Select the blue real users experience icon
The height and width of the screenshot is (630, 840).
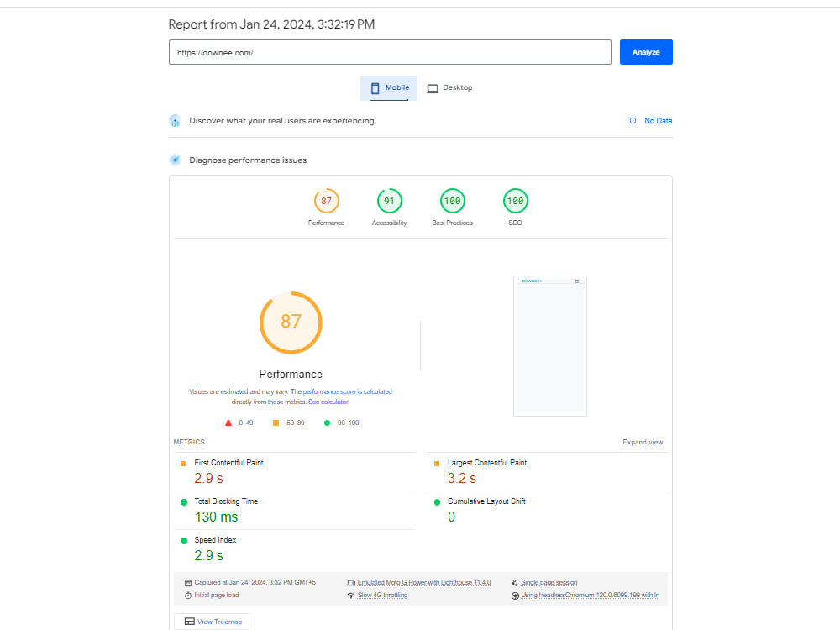tap(176, 120)
